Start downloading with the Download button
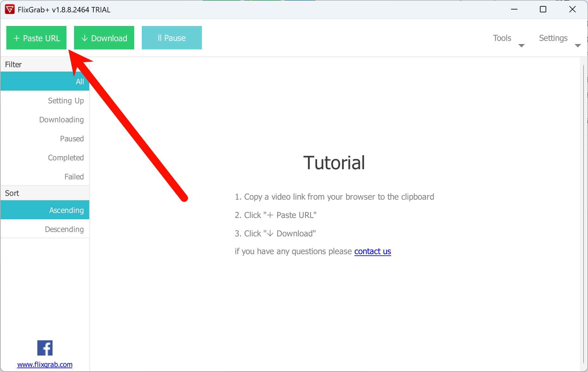 [104, 38]
